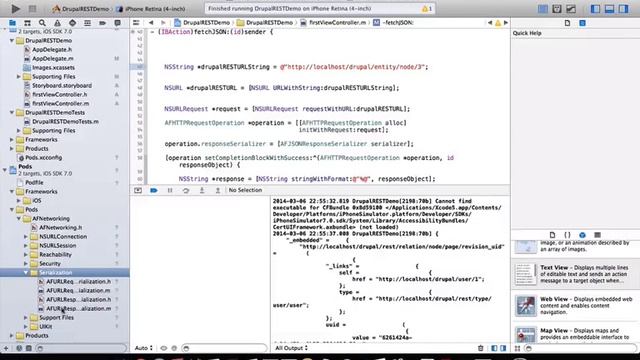This screenshot has width=640, height=360.
Task: Collapse the Pods project
Action: click(x=5, y=170)
